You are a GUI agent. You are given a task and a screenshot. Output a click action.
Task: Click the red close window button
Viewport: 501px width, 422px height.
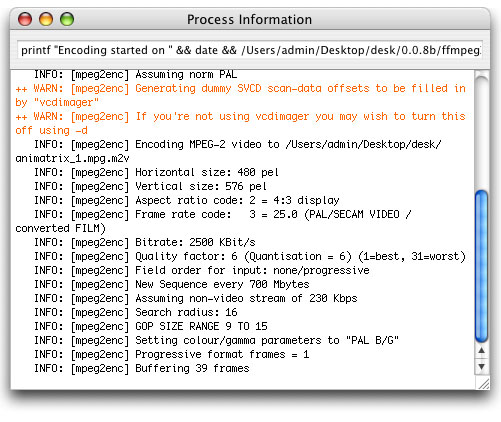pos(25,19)
